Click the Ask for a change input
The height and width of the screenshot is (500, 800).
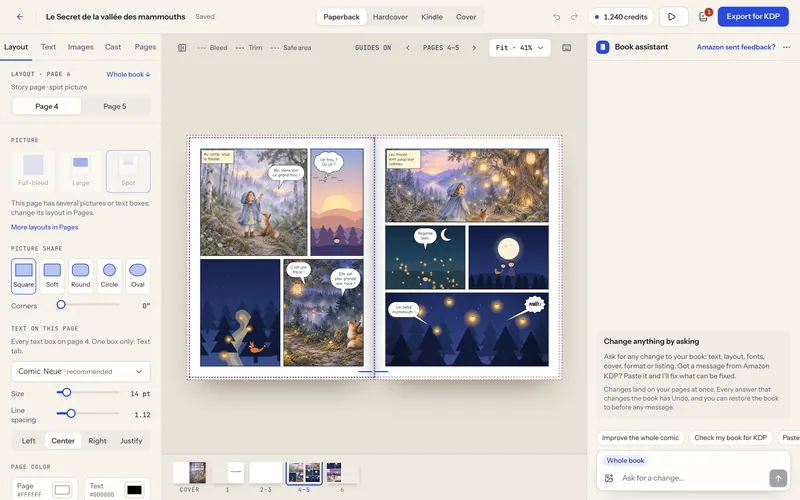tap(691, 478)
